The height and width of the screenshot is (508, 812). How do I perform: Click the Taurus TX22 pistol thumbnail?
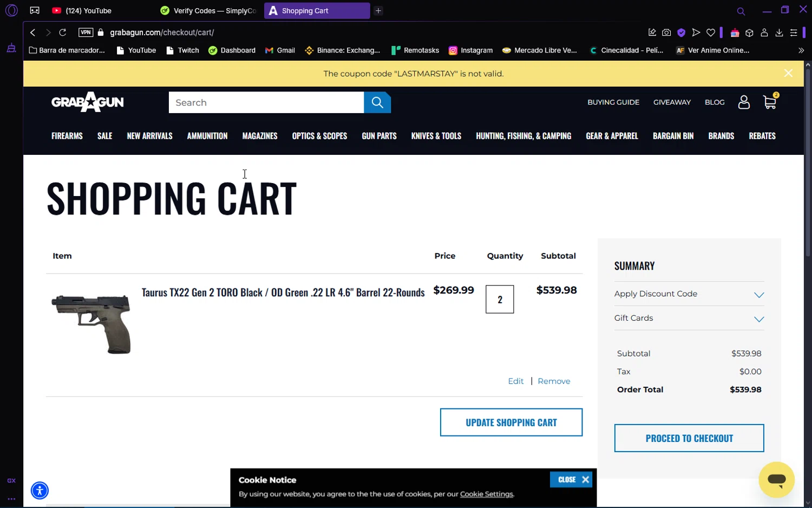(91, 324)
